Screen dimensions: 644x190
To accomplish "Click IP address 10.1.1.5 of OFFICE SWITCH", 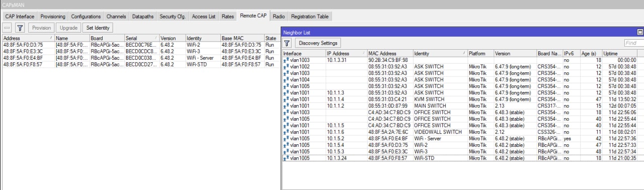I will click(336, 126).
